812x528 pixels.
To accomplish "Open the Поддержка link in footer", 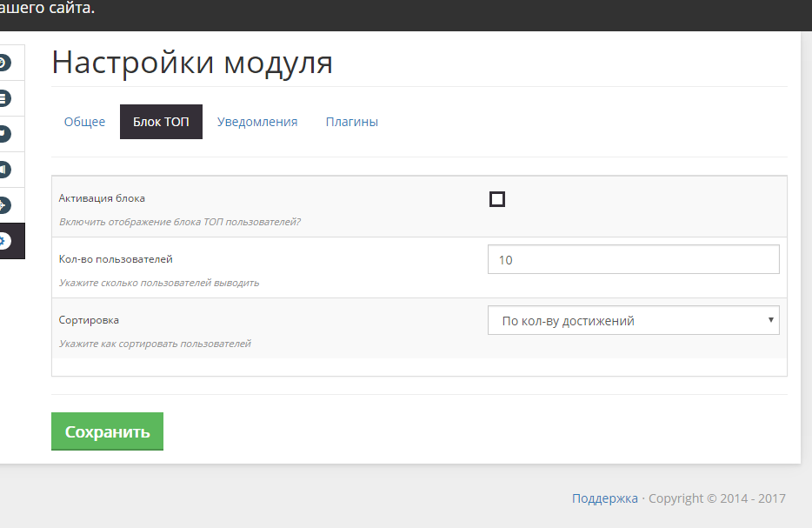I will pos(605,498).
